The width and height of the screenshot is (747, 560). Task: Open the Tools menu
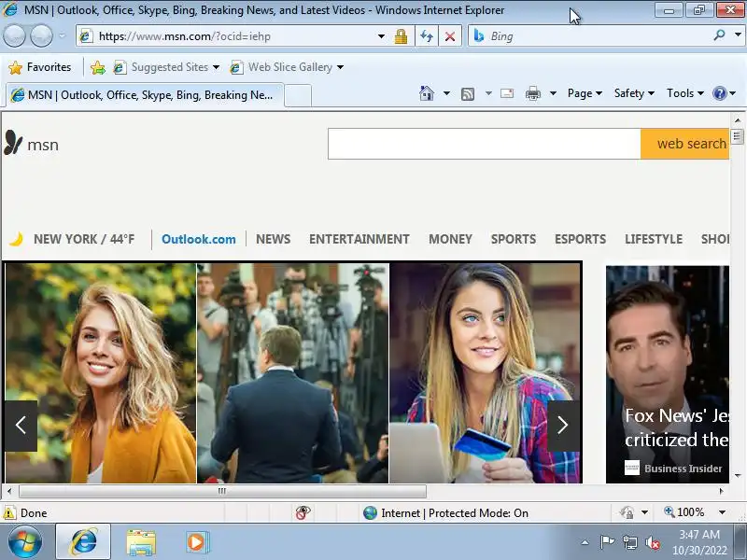(x=685, y=93)
